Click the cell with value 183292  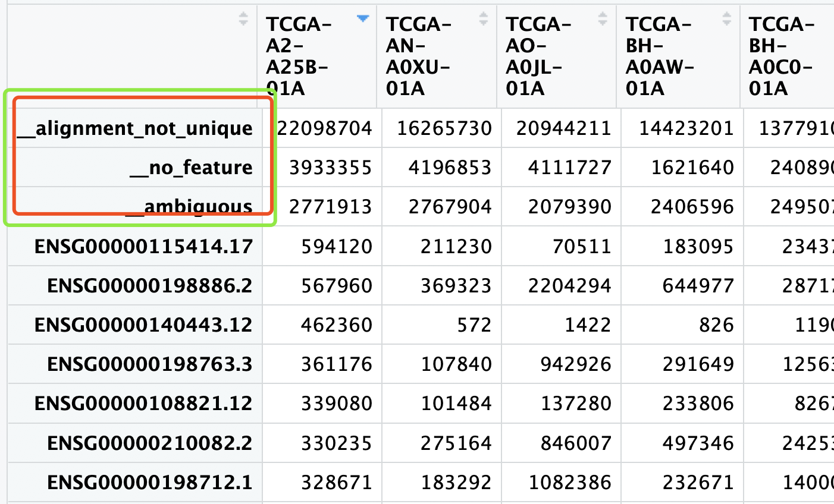tap(441, 482)
